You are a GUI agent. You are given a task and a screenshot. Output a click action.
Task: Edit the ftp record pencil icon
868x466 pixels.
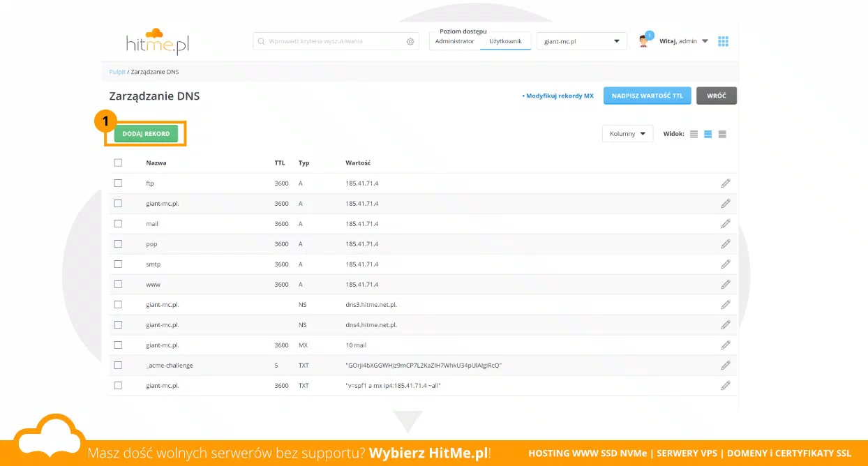726,183
